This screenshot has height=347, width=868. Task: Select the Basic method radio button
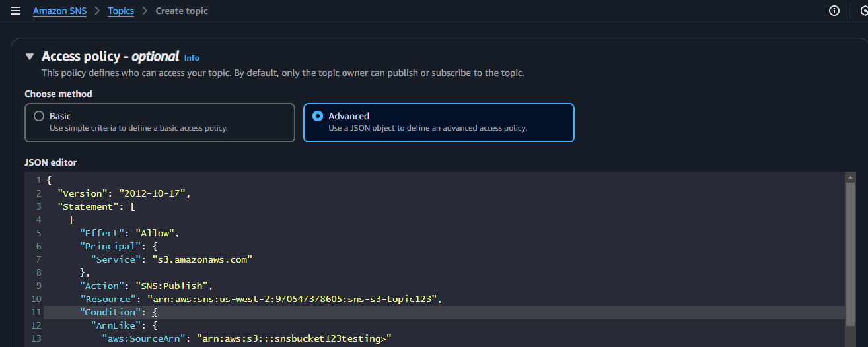coord(39,116)
